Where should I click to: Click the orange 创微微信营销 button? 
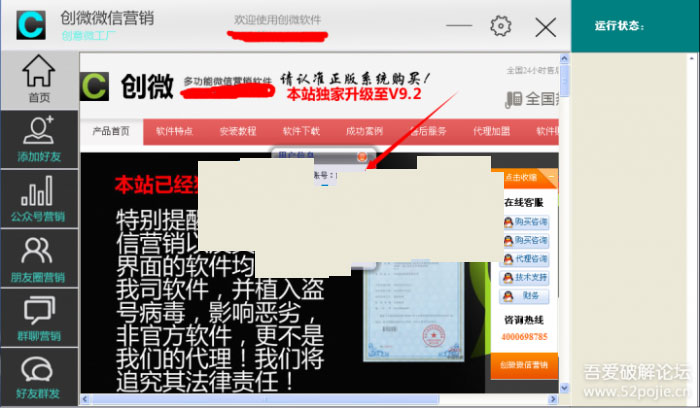point(524,365)
